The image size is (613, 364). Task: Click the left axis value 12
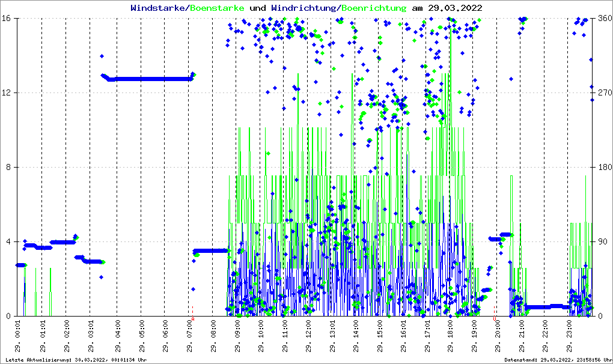tap(5, 93)
